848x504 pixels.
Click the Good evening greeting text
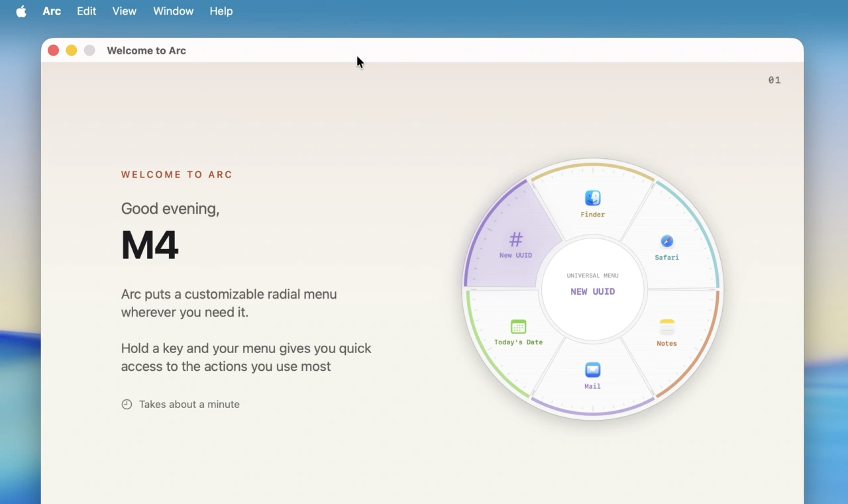(x=170, y=209)
